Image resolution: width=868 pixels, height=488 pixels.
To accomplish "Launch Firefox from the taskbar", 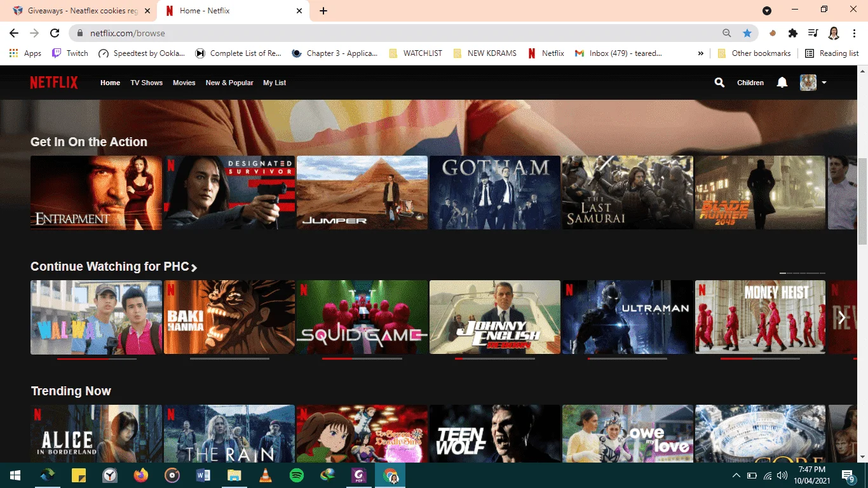I will [x=141, y=475].
